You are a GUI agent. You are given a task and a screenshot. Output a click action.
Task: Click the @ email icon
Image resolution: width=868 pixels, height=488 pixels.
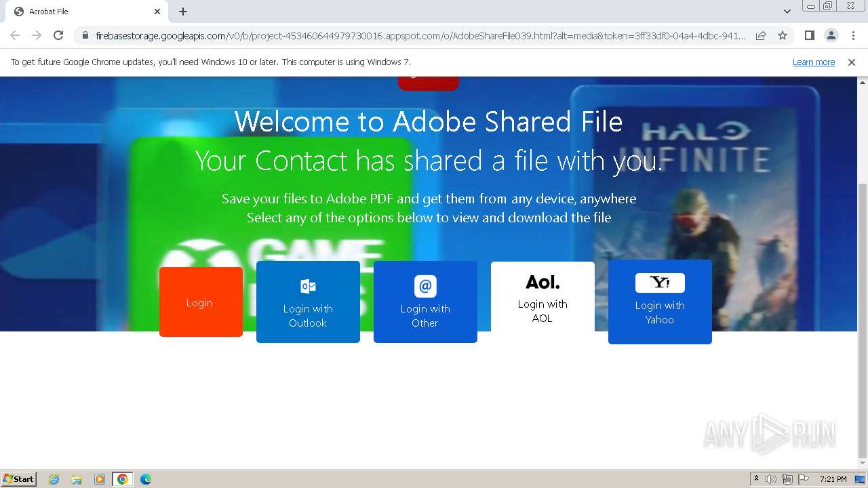coord(425,286)
